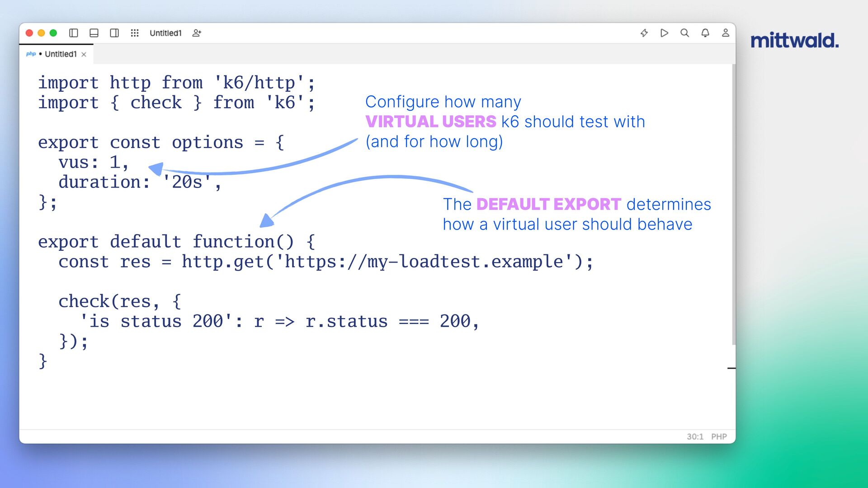Click the http.get URL code line
The width and height of the screenshot is (868, 488).
click(325, 262)
